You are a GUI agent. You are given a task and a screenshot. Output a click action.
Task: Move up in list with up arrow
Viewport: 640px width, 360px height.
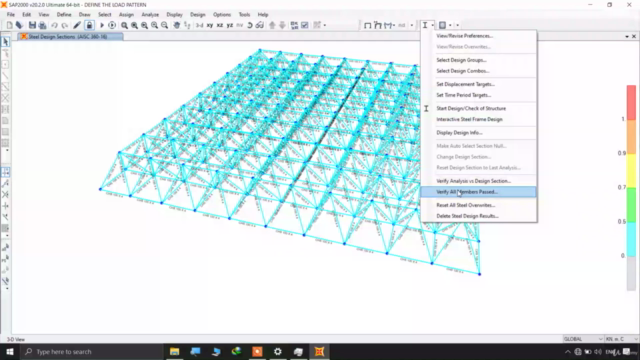pos(272,25)
